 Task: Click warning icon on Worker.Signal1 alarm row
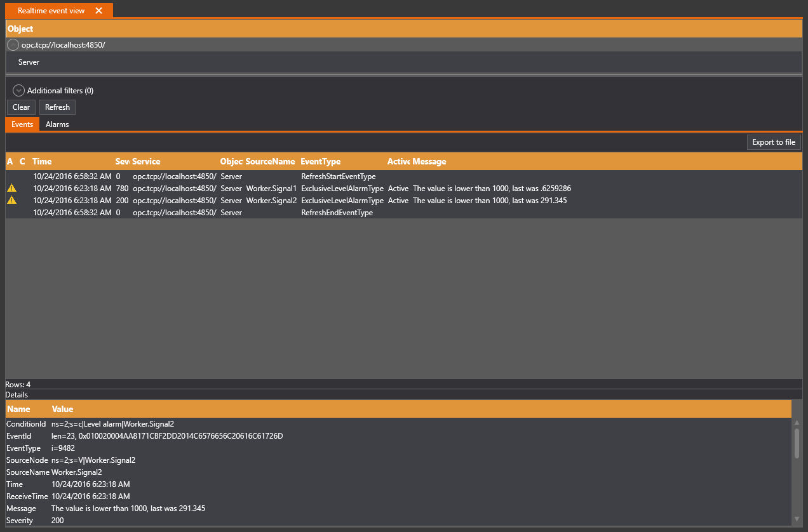[11, 189]
